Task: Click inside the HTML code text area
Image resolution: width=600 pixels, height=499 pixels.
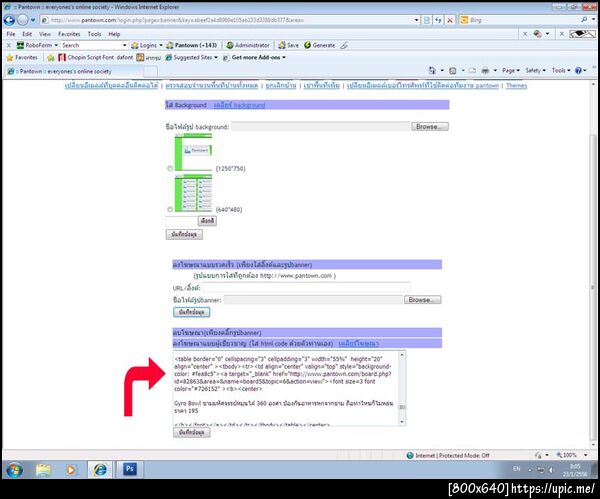Action: tap(285, 388)
